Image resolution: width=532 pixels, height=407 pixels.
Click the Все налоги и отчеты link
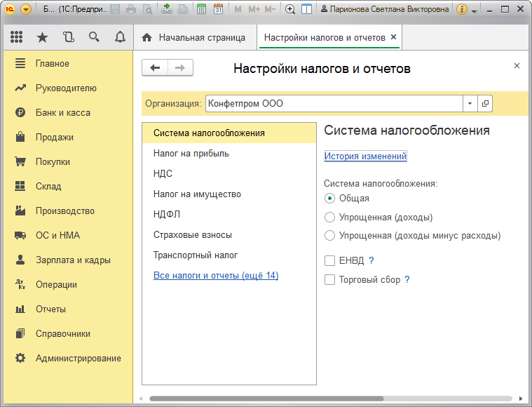click(216, 275)
